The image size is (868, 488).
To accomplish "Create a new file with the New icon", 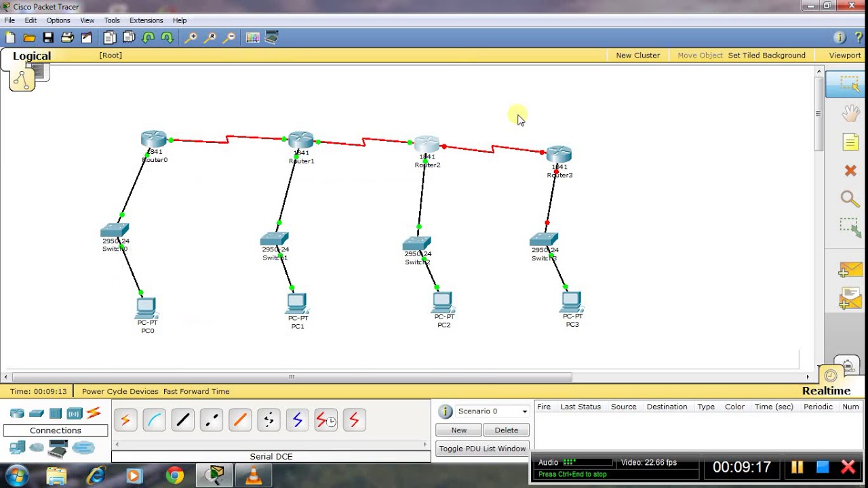I will [x=10, y=38].
